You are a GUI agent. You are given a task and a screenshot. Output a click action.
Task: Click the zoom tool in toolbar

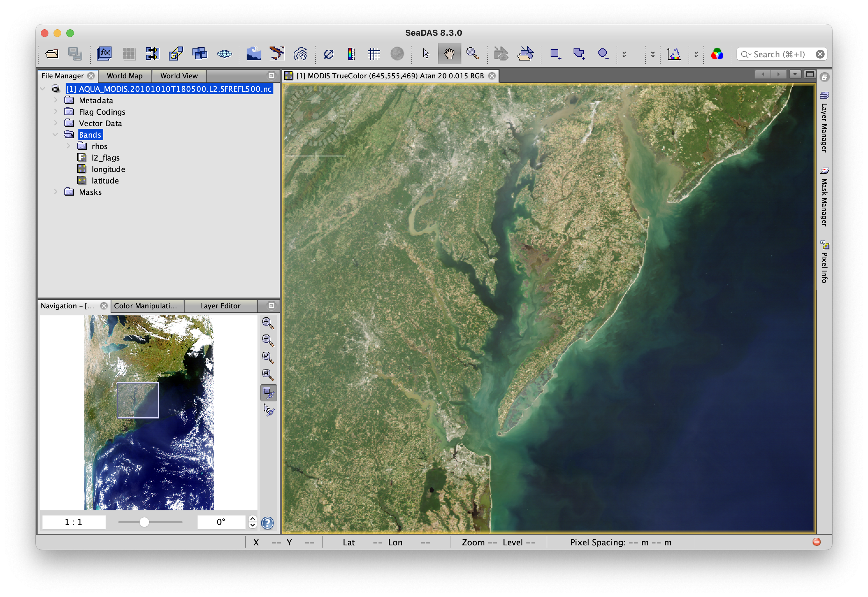474,54
